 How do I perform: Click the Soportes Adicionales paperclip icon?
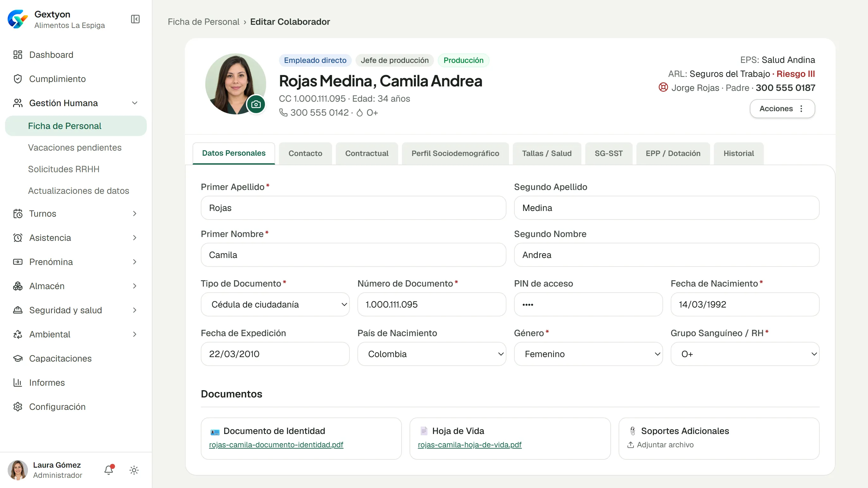tap(633, 431)
